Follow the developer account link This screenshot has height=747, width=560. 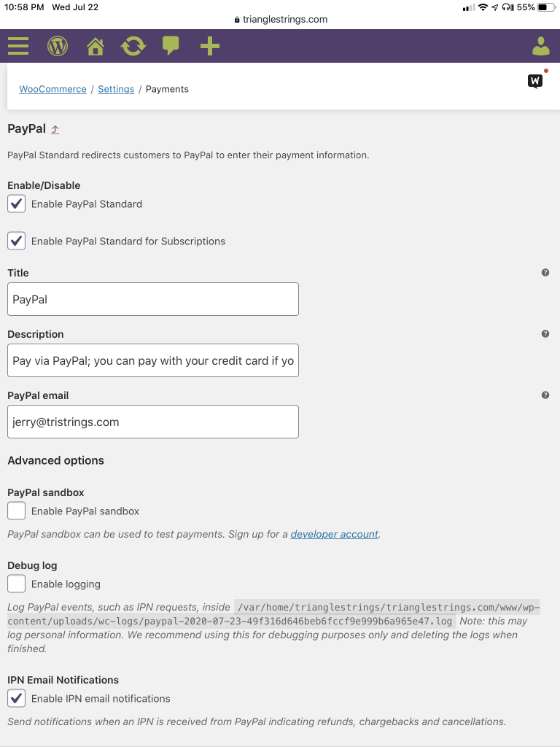tap(334, 534)
